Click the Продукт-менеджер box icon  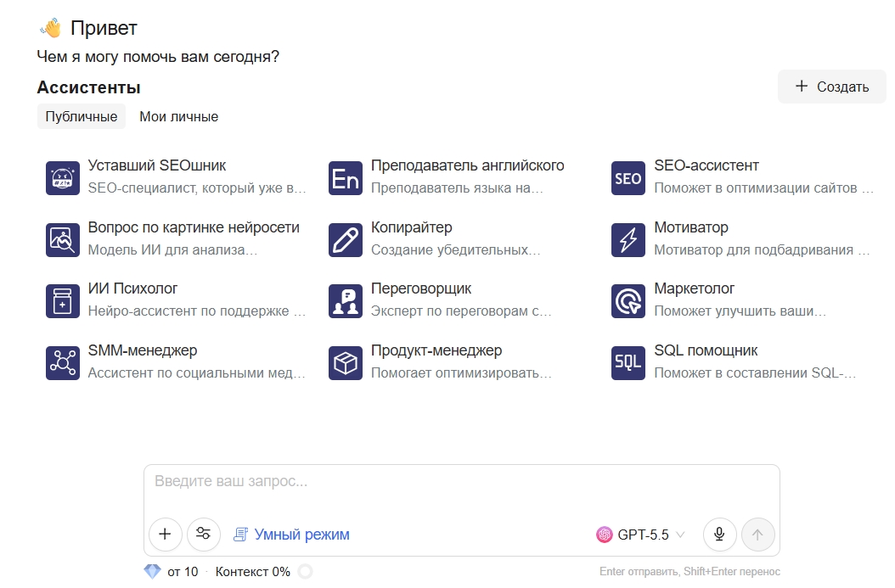346,362
